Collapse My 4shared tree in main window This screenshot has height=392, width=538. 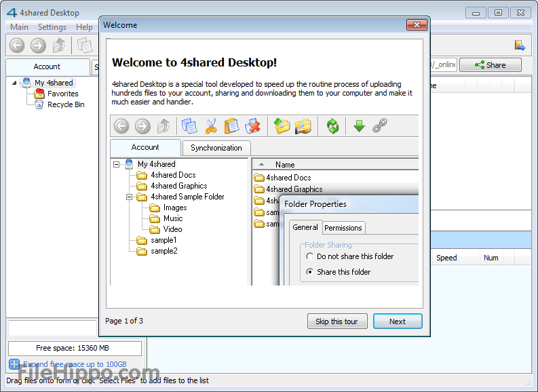[14, 83]
